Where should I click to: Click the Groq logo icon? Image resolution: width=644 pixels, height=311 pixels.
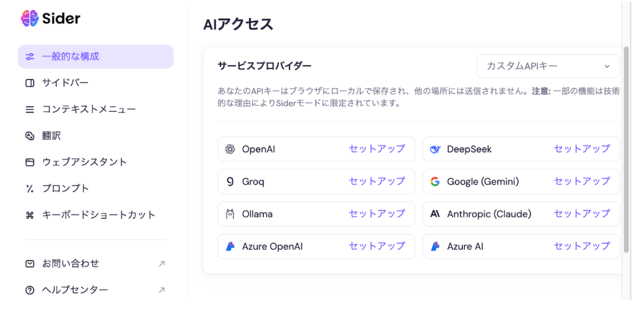[x=230, y=181]
